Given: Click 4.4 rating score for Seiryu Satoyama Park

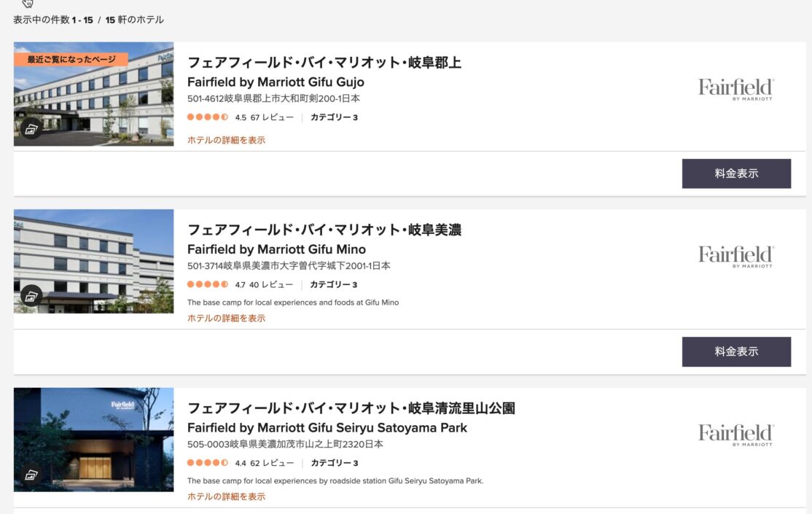Looking at the screenshot, I should click(241, 463).
